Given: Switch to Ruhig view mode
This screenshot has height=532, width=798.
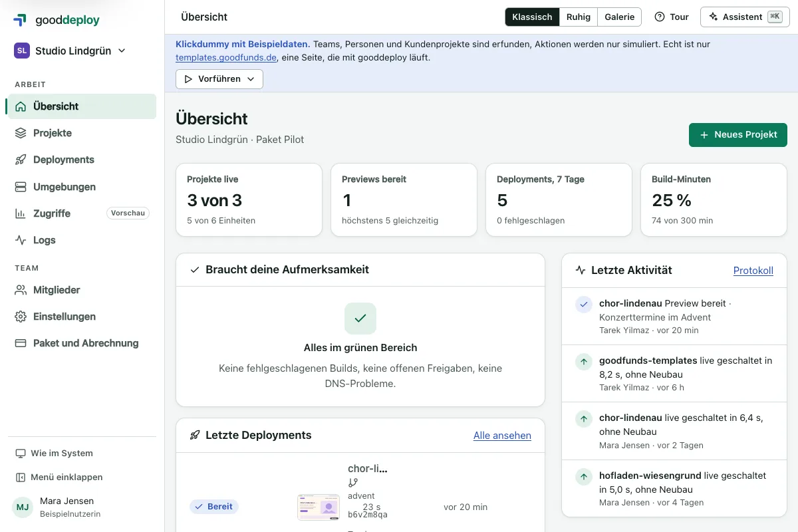Looking at the screenshot, I should (x=579, y=17).
